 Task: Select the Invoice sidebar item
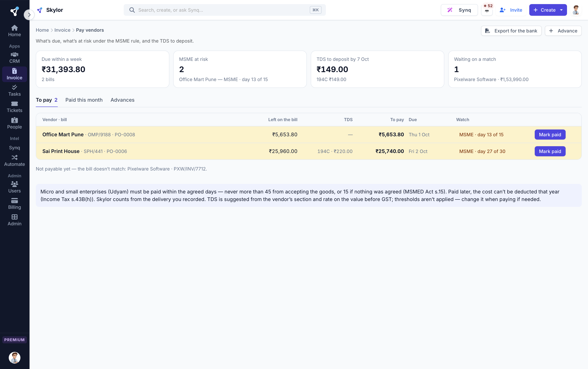click(14, 74)
